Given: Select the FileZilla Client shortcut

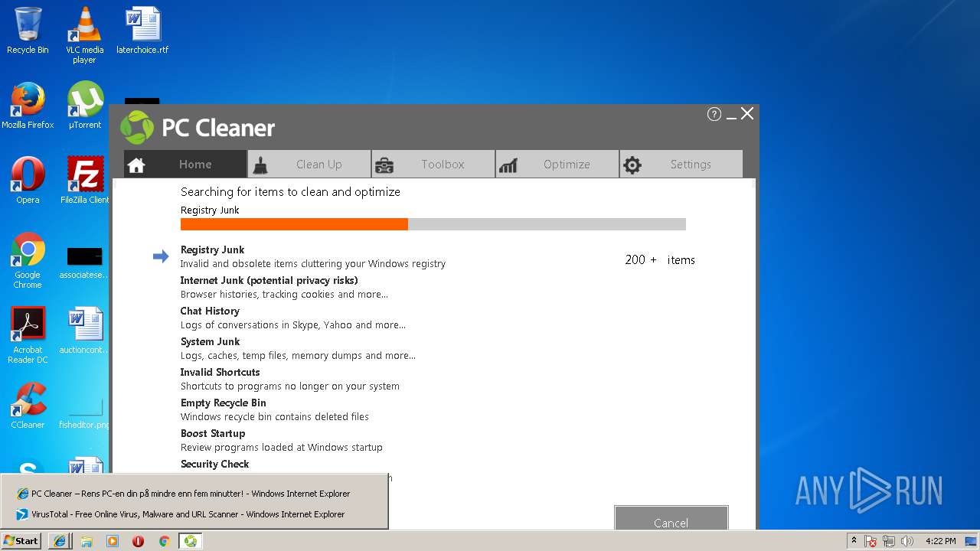Looking at the screenshot, I should [85, 181].
